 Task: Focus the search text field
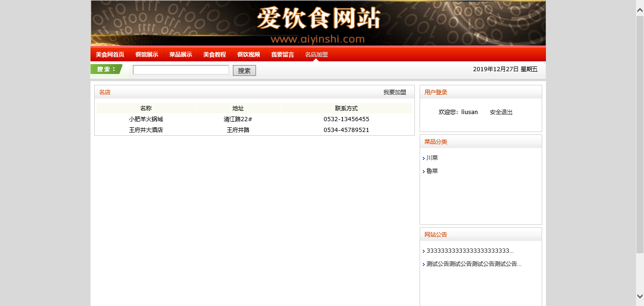pos(181,70)
